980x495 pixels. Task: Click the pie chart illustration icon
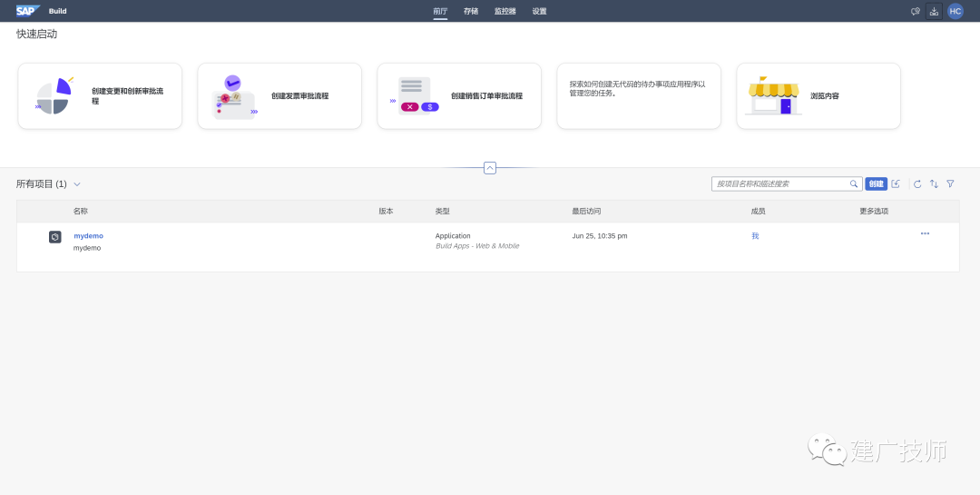(54, 95)
